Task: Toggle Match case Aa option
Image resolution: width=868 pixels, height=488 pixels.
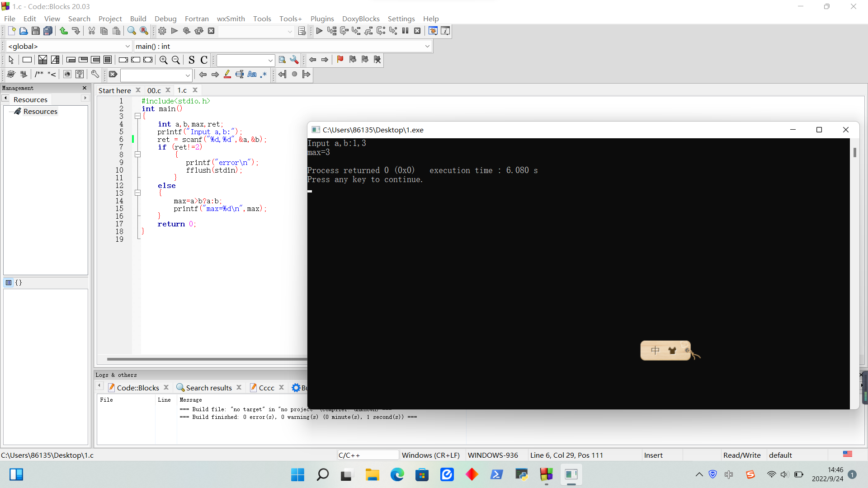Action: [252, 75]
